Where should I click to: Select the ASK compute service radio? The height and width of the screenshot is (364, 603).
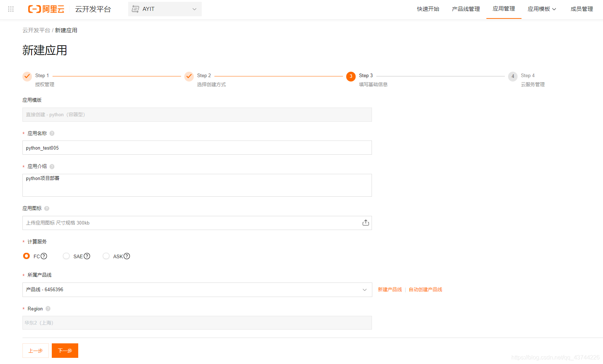point(106,256)
